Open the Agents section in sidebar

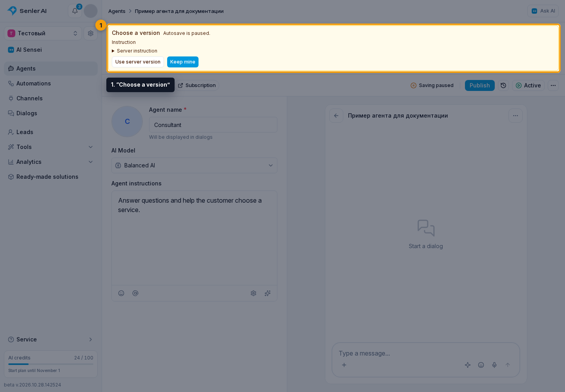click(x=51, y=69)
